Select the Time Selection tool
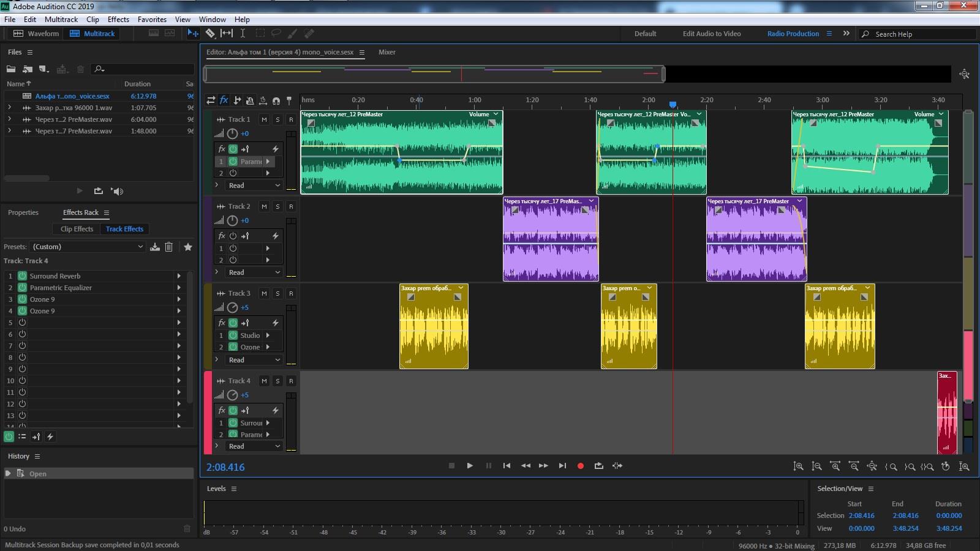The image size is (980, 551). click(x=243, y=34)
